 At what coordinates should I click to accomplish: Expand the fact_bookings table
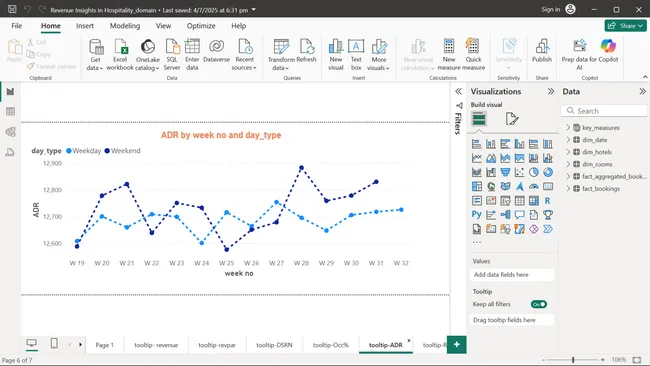(x=568, y=189)
